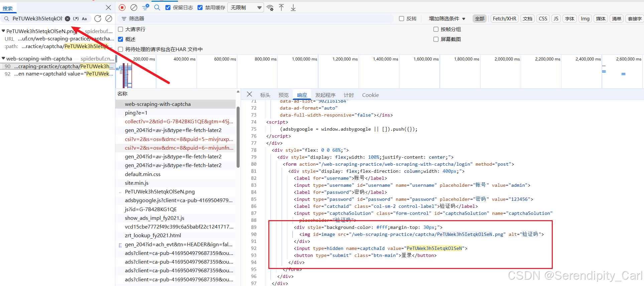Toggle 禁用缓存 checkbox
Screen dimensions: 644x286
200,7
